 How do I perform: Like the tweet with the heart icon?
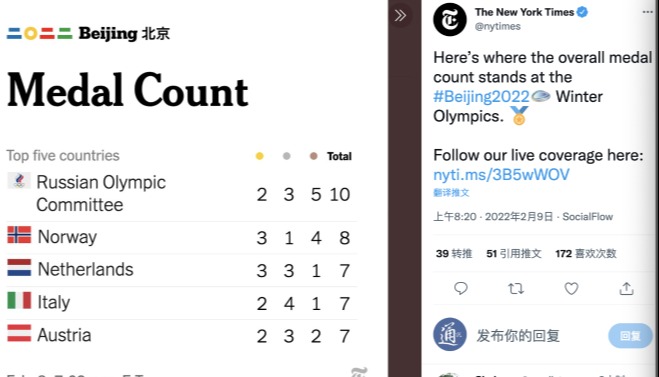click(571, 288)
